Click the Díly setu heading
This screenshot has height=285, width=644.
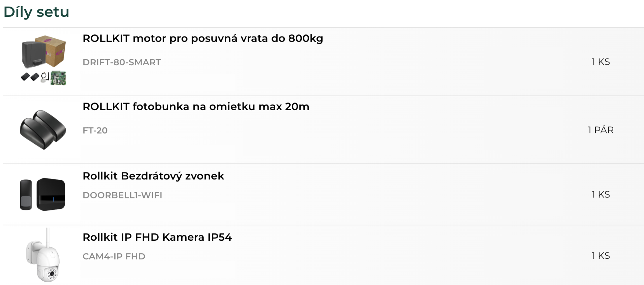tap(36, 12)
